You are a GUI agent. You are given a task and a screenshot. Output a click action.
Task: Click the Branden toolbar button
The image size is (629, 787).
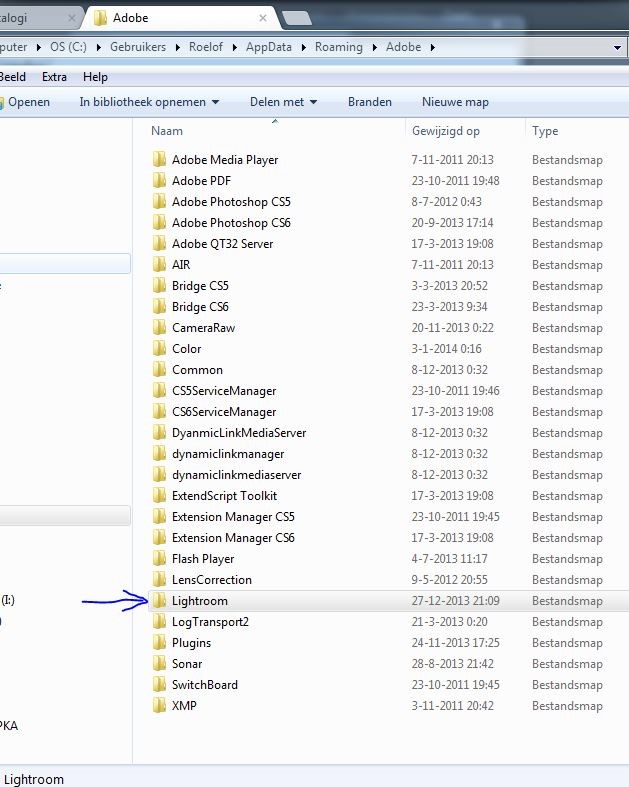[x=369, y=102]
